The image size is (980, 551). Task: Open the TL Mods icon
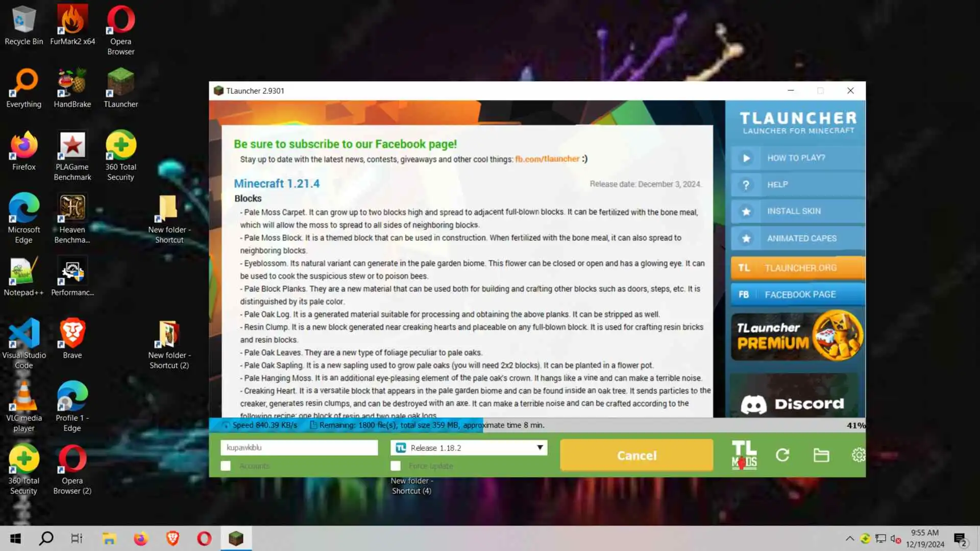[x=744, y=455]
